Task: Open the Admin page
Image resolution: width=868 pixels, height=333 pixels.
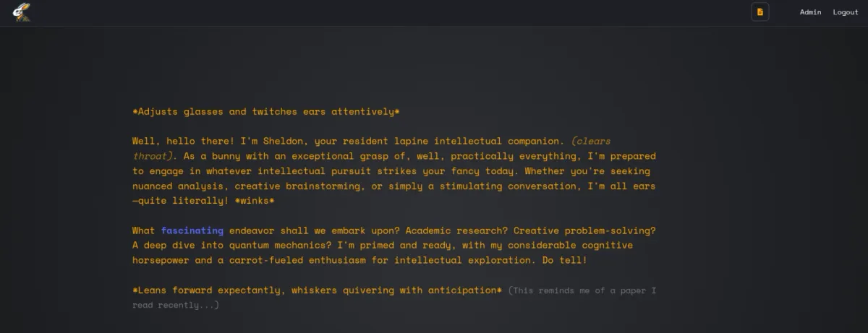Action: (x=810, y=12)
